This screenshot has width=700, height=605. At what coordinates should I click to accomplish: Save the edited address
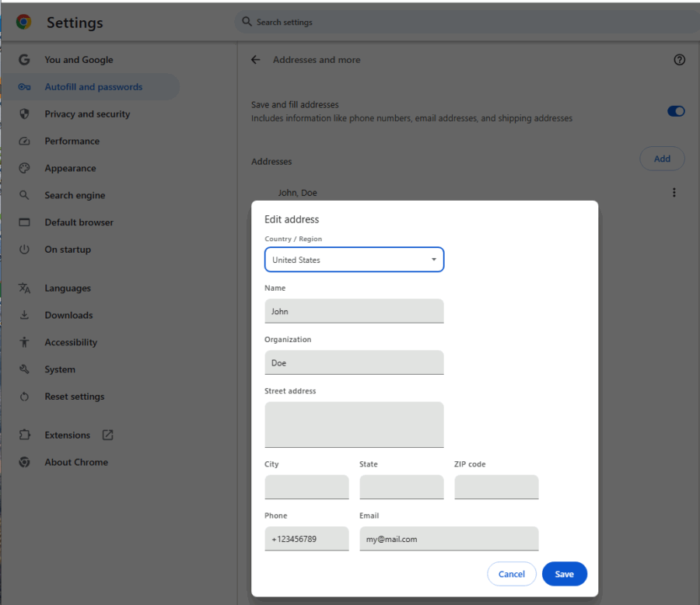point(565,574)
